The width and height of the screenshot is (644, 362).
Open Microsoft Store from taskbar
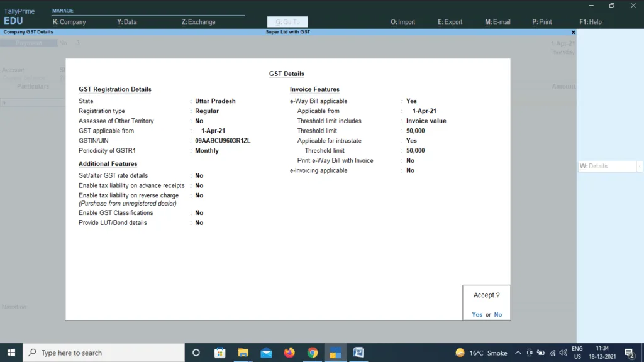pos(220,353)
